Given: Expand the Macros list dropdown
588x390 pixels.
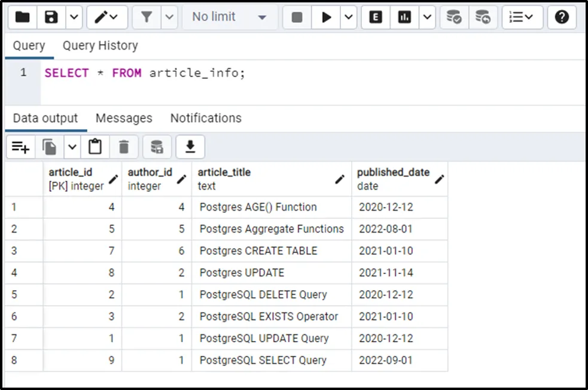Looking at the screenshot, I should 522,17.
